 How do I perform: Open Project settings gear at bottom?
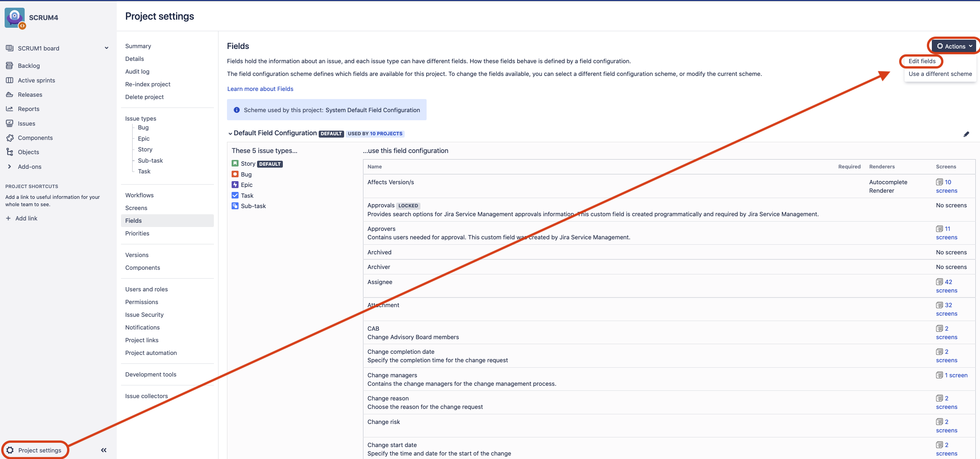10,450
